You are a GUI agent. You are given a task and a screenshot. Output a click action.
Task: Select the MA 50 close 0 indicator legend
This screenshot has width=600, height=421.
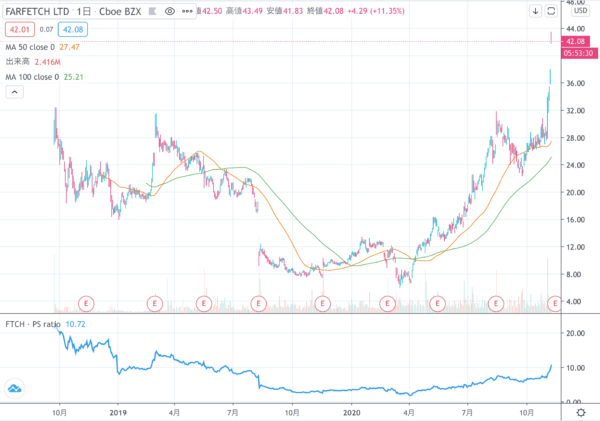click(x=30, y=47)
